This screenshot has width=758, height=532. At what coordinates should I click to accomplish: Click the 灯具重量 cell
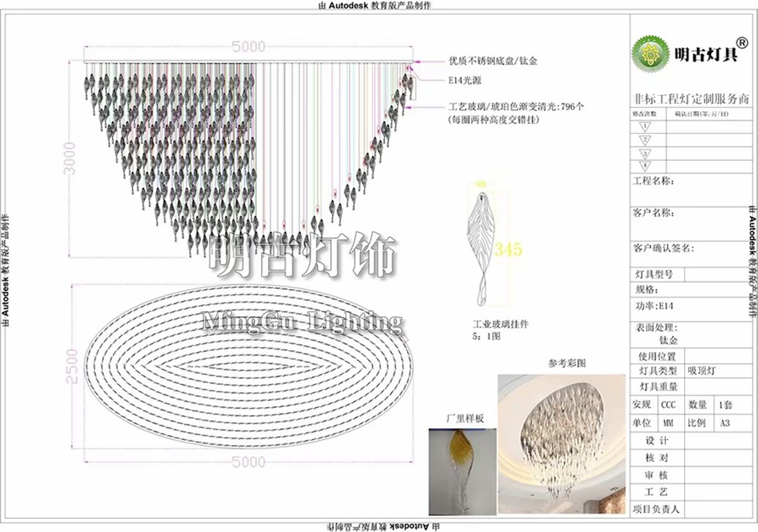658,386
